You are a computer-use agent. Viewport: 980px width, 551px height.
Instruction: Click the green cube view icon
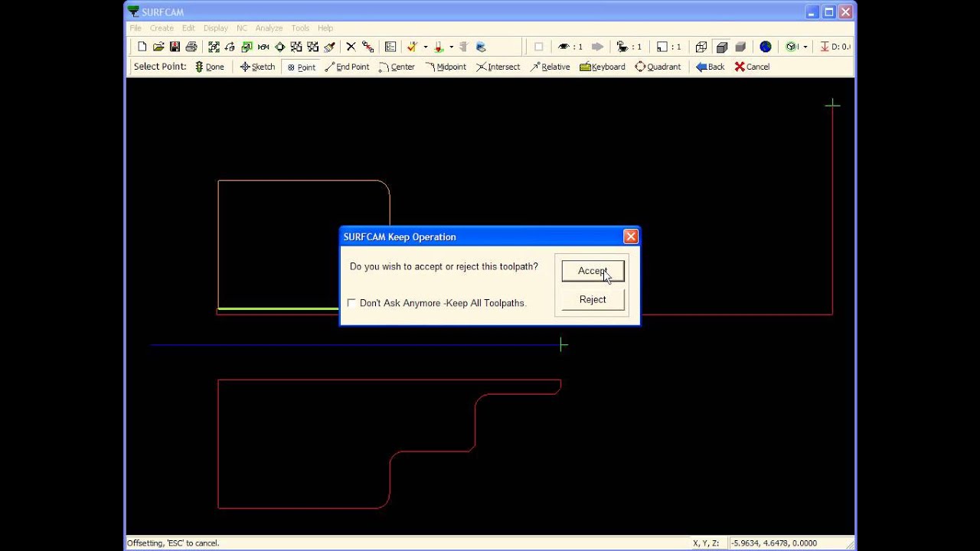792,47
